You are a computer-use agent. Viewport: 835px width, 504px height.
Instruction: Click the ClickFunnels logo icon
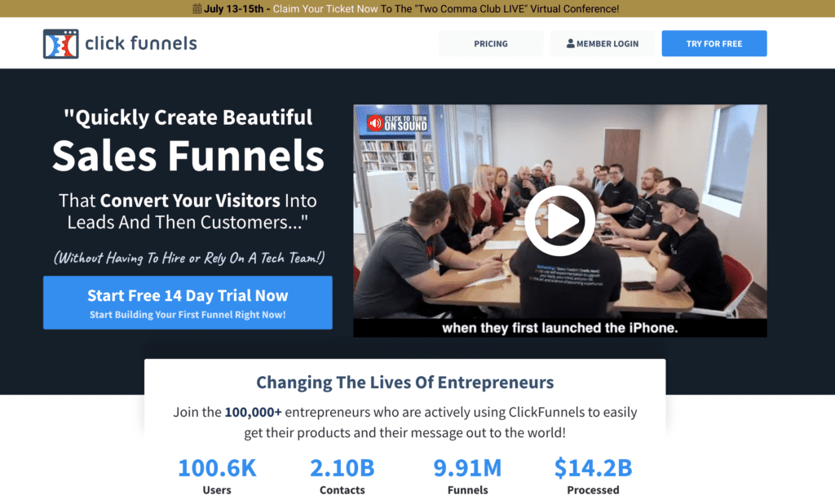[60, 44]
